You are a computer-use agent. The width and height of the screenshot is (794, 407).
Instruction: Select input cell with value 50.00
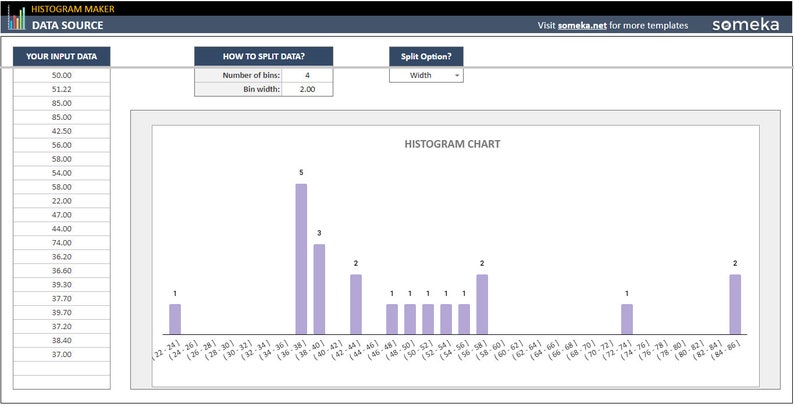pos(61,75)
